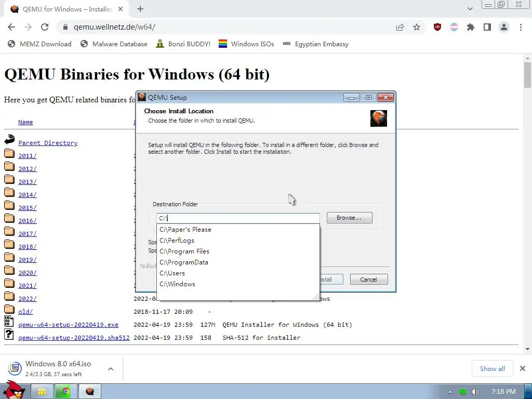Viewport: 532px width, 399px height.
Task: Open the 2021/ folder link
Action: coord(28,286)
